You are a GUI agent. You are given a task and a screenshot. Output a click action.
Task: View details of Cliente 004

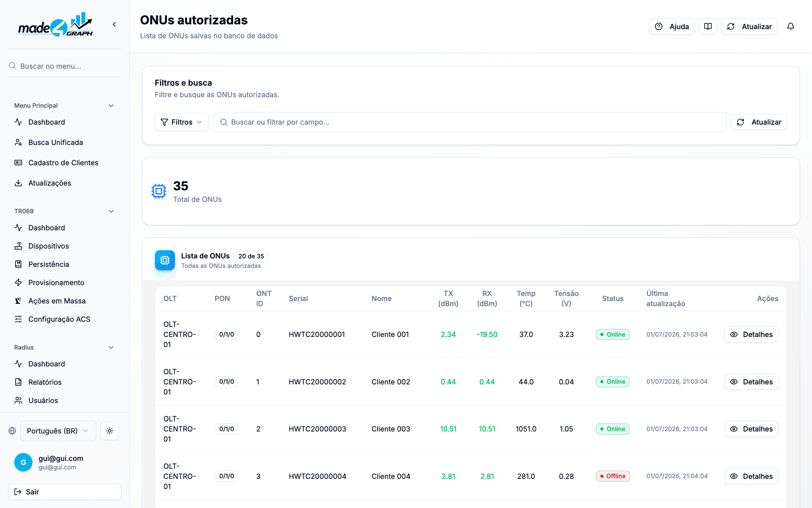coord(751,476)
